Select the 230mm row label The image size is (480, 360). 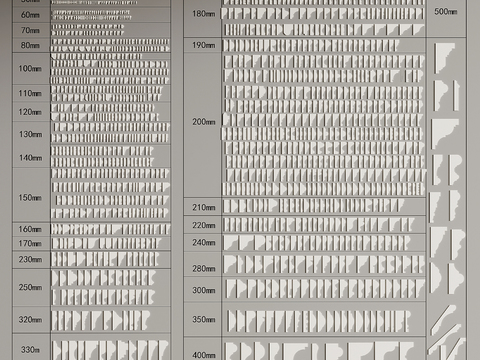pyautogui.click(x=30, y=259)
